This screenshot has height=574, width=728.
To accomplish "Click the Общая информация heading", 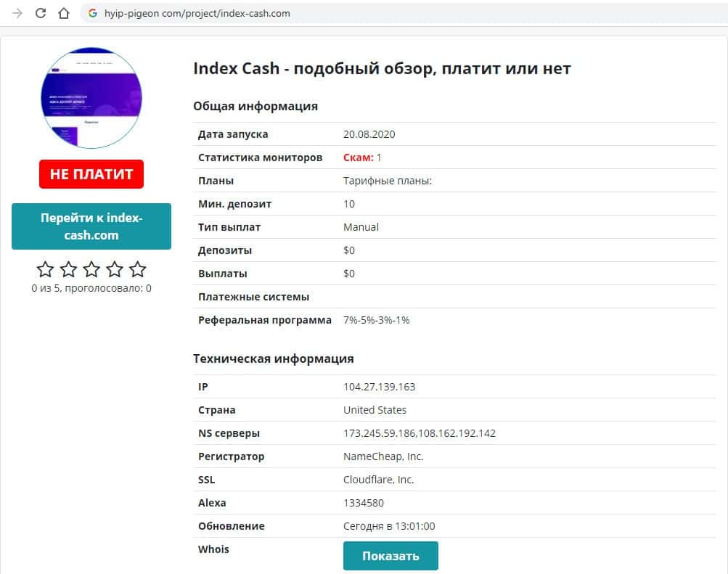I will 255,106.
